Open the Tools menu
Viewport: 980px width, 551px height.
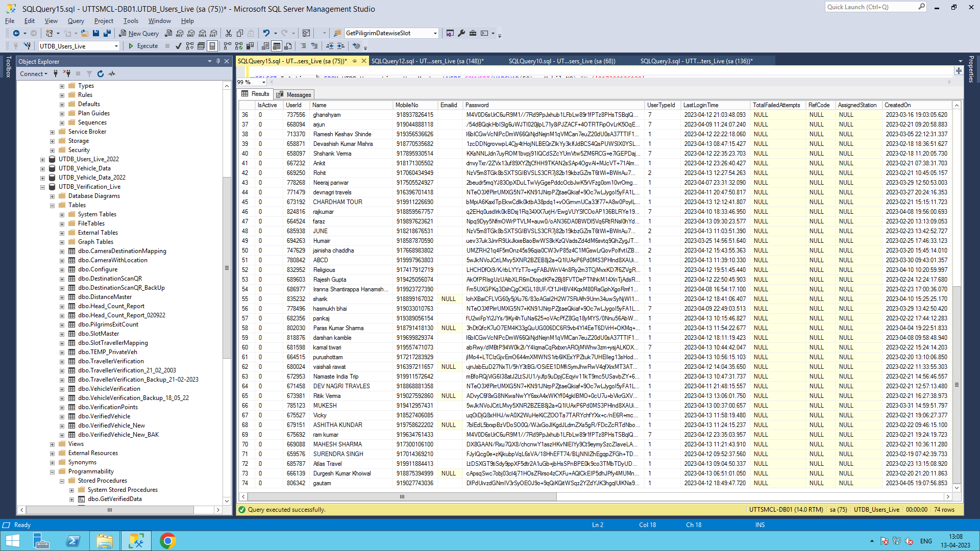(x=131, y=21)
